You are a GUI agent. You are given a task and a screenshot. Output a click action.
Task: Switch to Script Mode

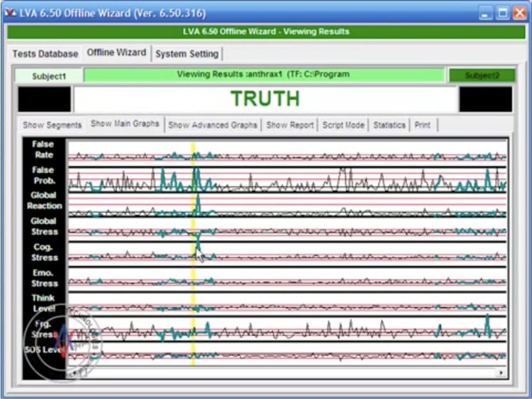point(343,125)
